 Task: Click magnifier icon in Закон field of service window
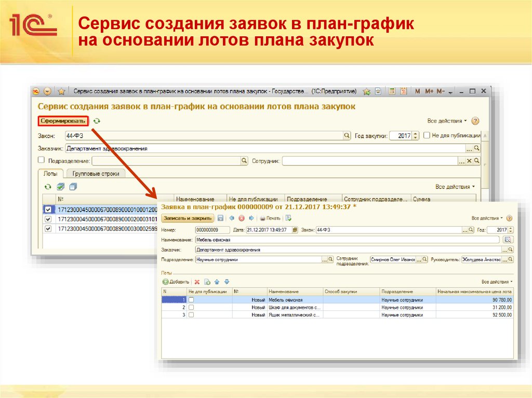[347, 135]
